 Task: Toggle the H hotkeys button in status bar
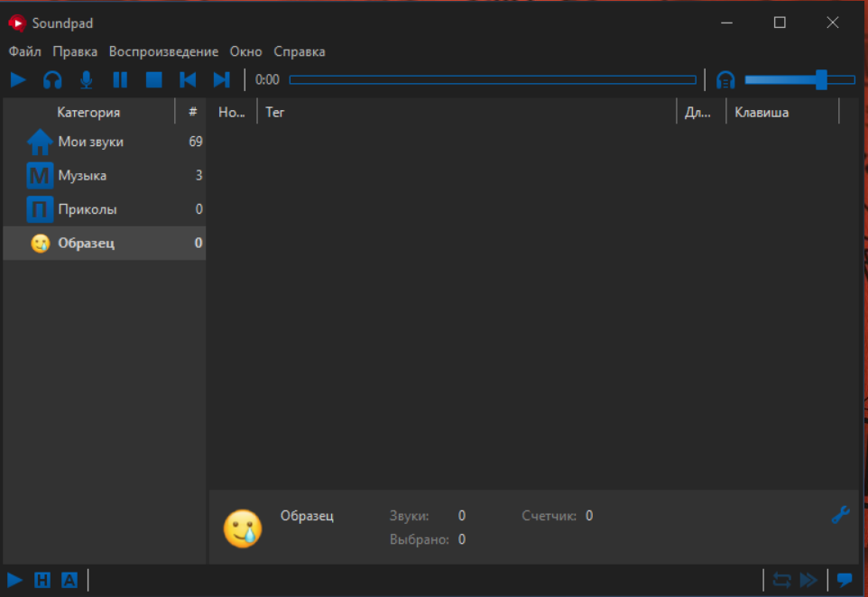pos(42,580)
